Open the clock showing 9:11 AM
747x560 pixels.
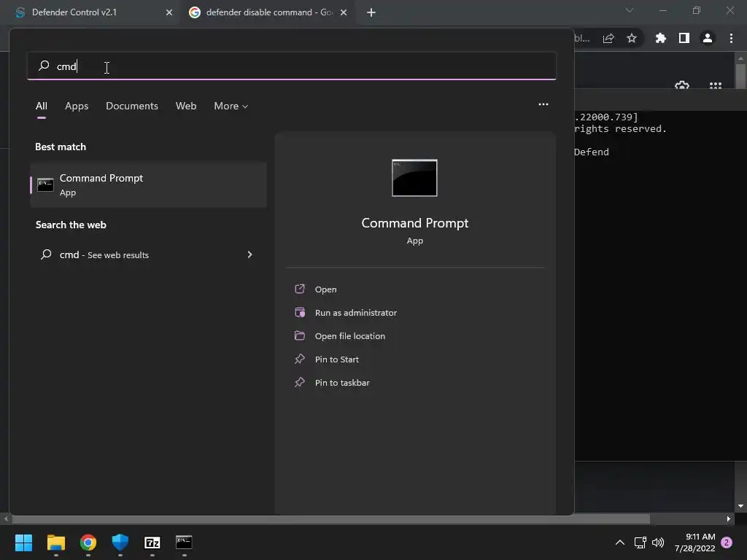click(x=695, y=542)
